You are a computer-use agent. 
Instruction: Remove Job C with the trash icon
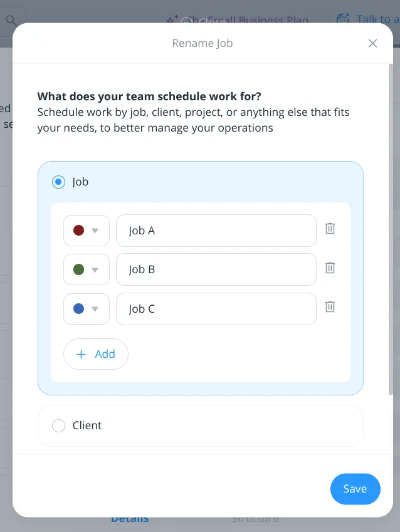point(330,306)
